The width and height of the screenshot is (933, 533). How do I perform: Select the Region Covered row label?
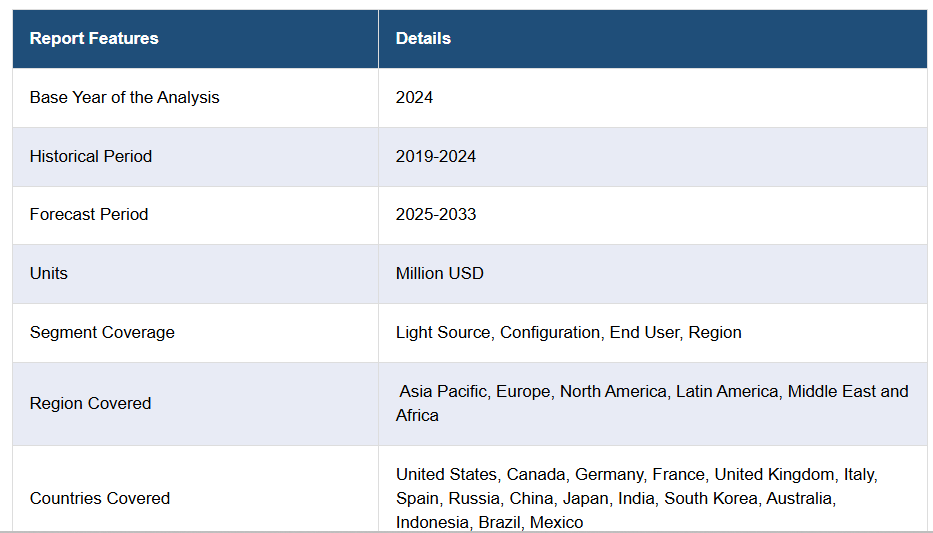91,404
